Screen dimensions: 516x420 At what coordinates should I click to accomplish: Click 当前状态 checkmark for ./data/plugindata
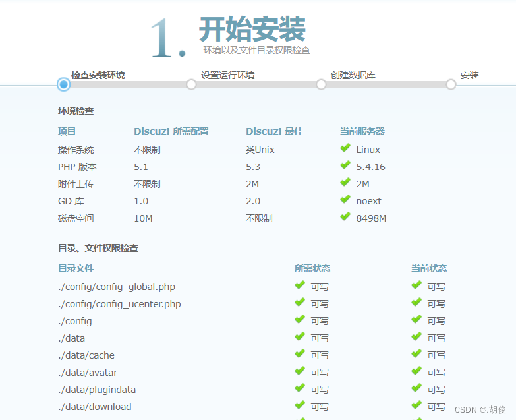point(416,388)
